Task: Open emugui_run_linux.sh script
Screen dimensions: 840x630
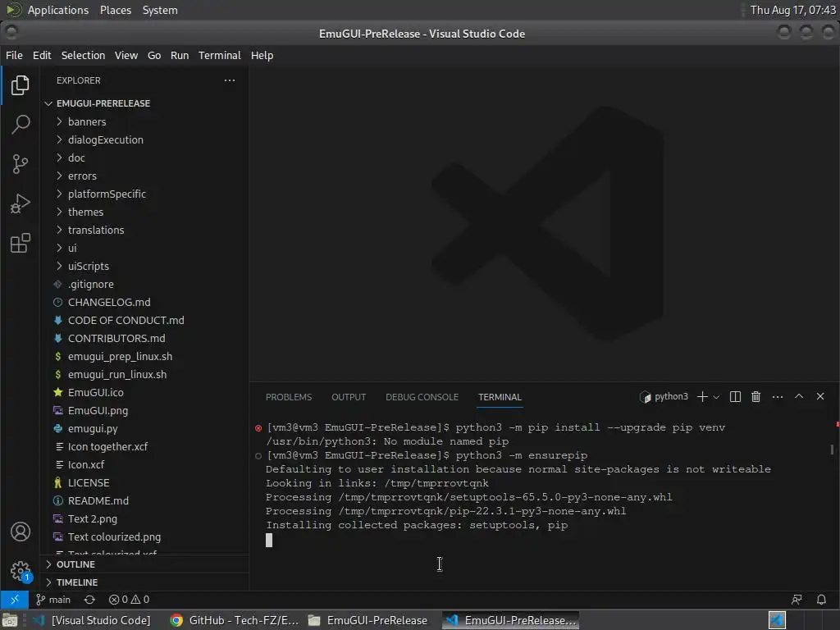Action: 116,374
